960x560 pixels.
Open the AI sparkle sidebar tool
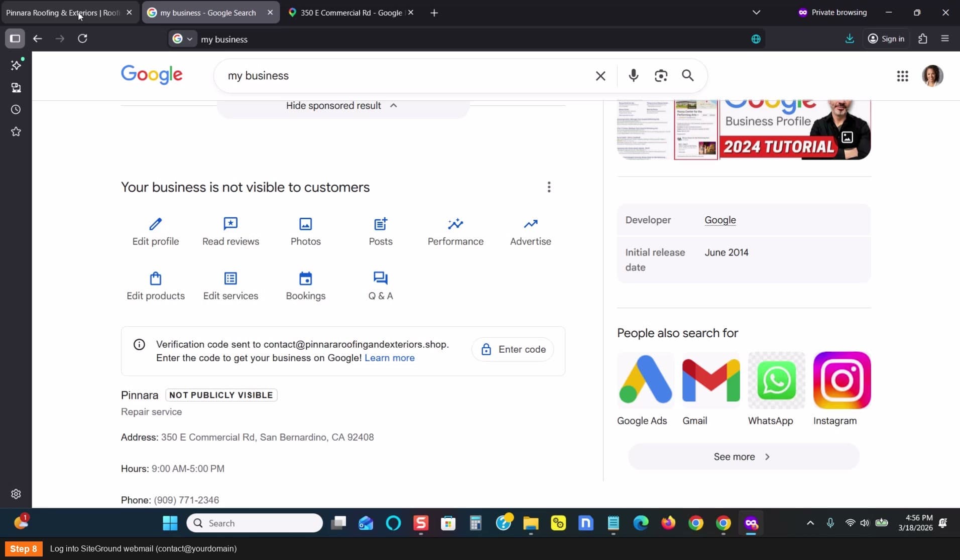pos(16,65)
